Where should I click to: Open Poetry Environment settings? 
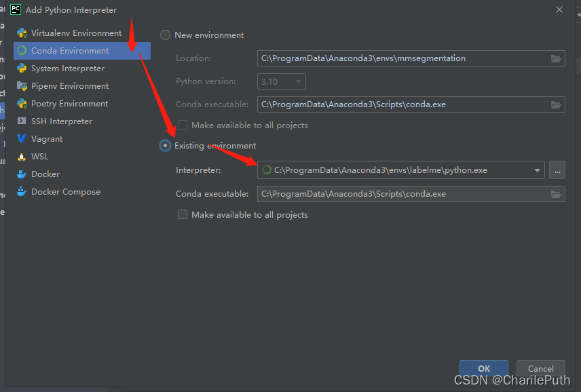coord(82,104)
